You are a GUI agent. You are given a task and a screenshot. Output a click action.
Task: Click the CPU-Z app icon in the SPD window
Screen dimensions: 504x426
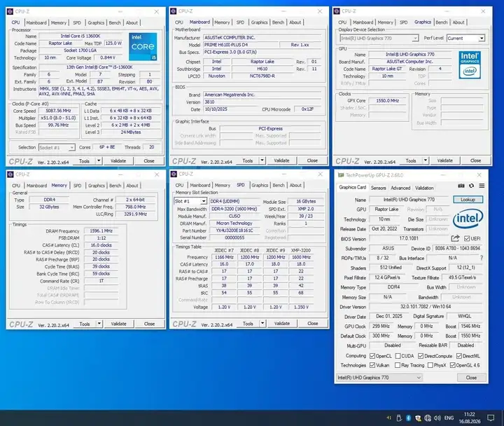(x=174, y=174)
